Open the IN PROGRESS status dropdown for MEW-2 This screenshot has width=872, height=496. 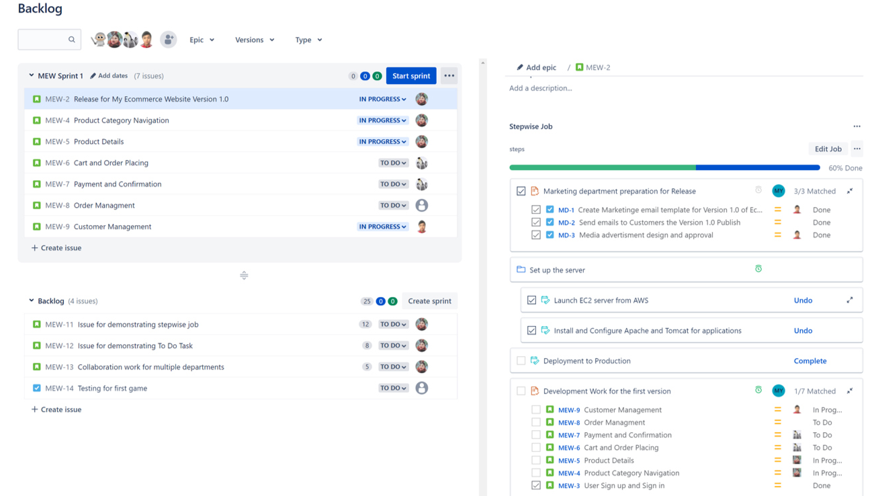coord(382,99)
